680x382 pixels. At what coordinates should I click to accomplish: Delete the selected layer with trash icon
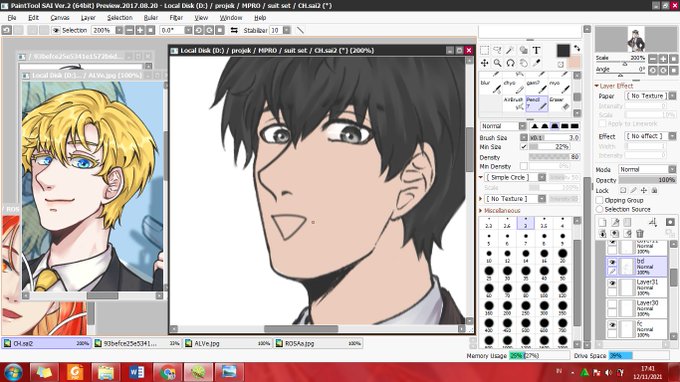tap(640, 234)
